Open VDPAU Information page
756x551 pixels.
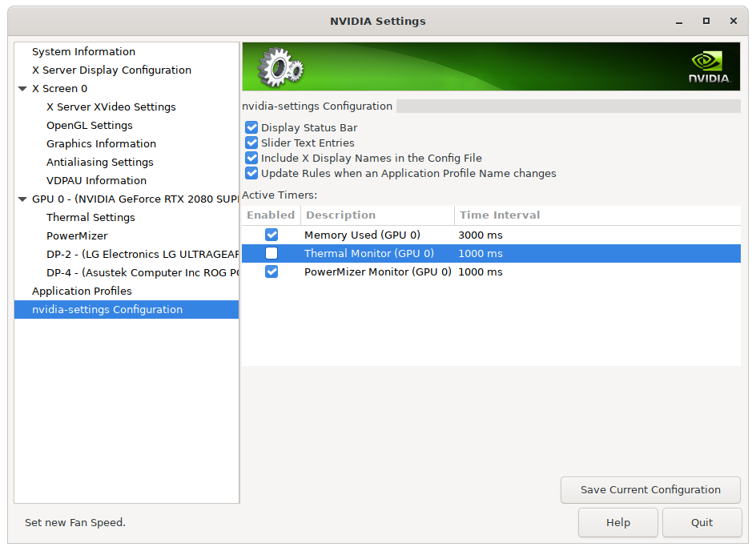coord(96,180)
